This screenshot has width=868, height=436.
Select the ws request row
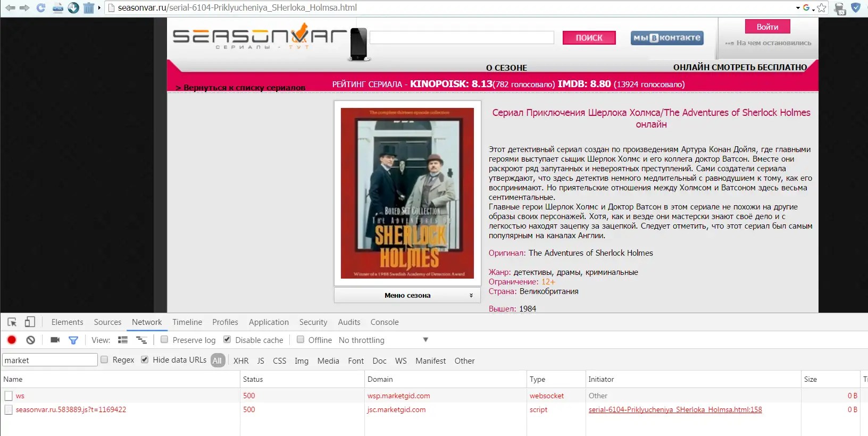click(x=429, y=396)
